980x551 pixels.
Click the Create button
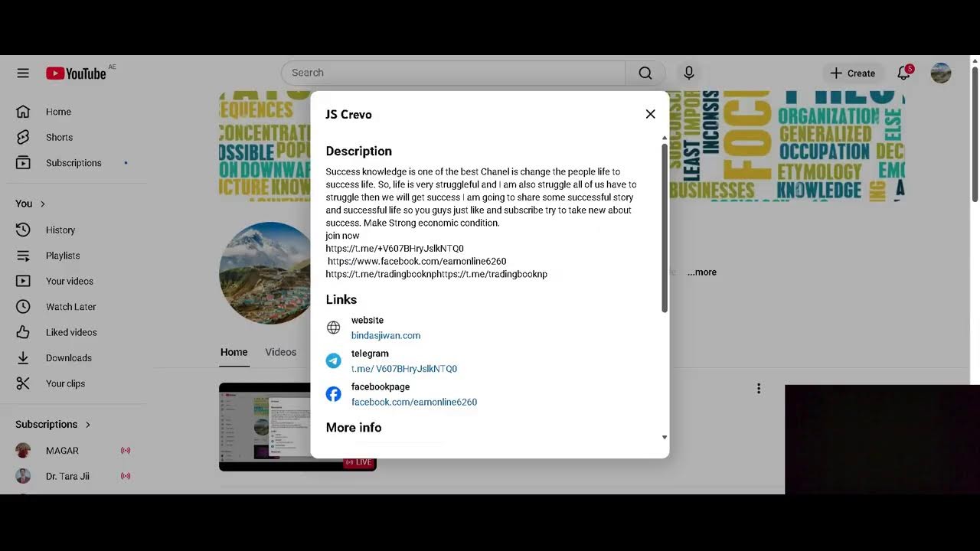point(853,73)
